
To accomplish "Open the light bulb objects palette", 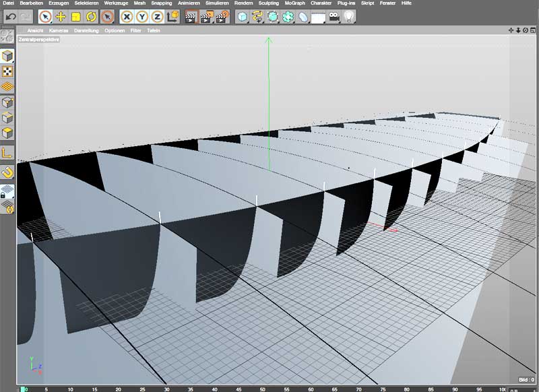I will (x=349, y=16).
